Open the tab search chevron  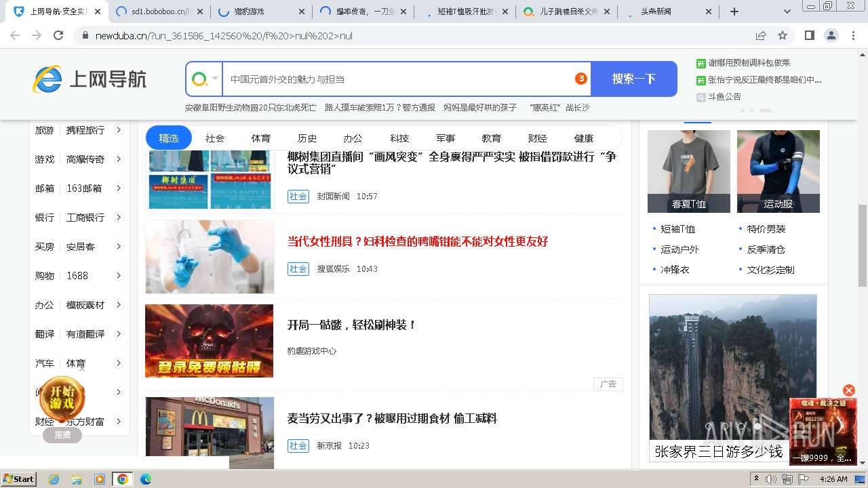tap(787, 12)
